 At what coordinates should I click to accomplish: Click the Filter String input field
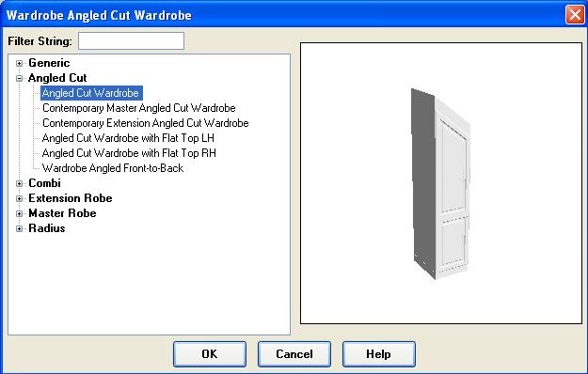132,40
